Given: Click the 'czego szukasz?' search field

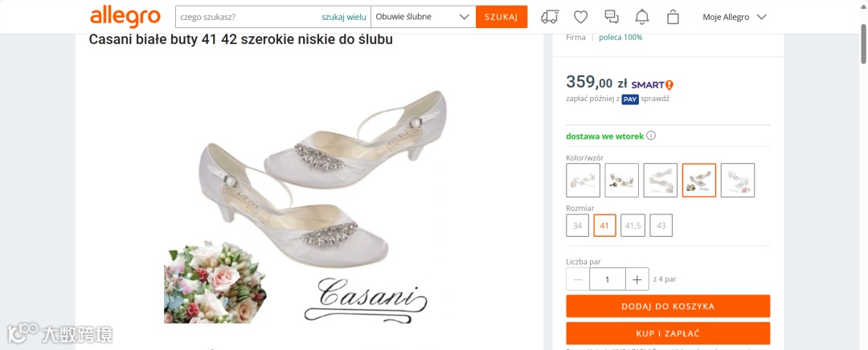Looking at the screenshot, I should click(x=245, y=17).
